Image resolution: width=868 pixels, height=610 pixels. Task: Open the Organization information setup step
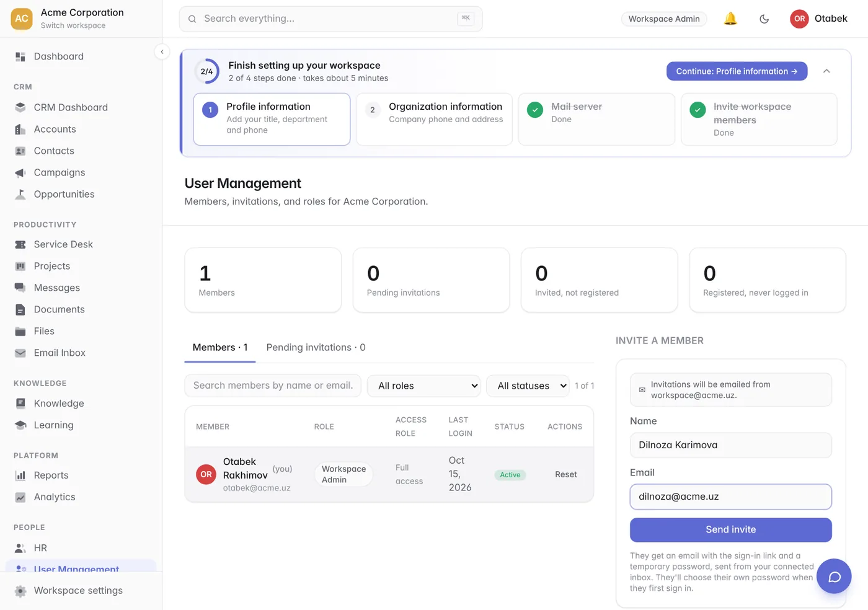434,119
